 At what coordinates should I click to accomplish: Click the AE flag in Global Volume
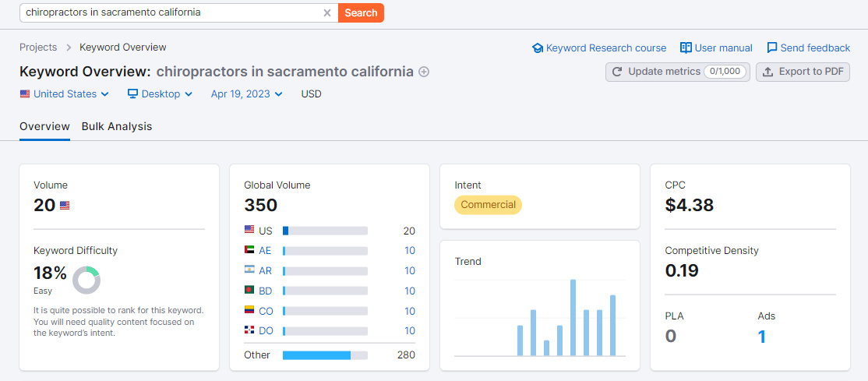tap(249, 250)
